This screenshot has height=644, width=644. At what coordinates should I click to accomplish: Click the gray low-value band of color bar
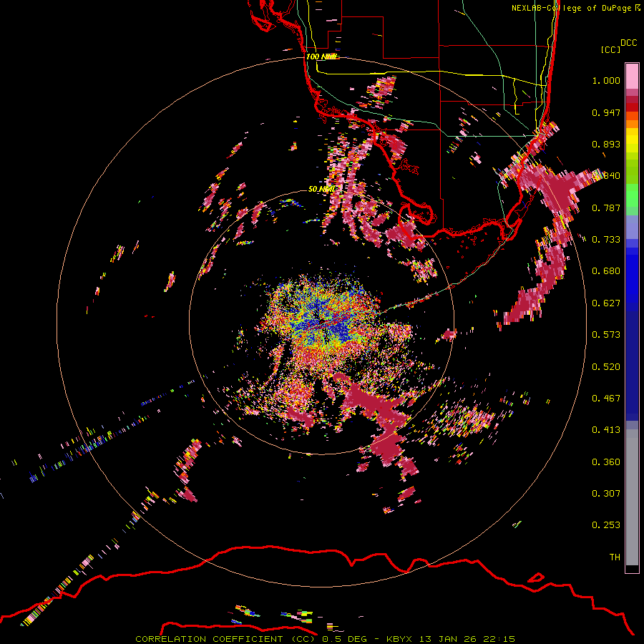(x=632, y=497)
